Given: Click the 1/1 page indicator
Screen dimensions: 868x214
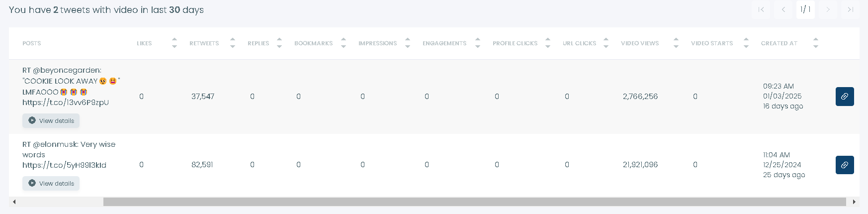Looking at the screenshot, I should [x=805, y=9].
